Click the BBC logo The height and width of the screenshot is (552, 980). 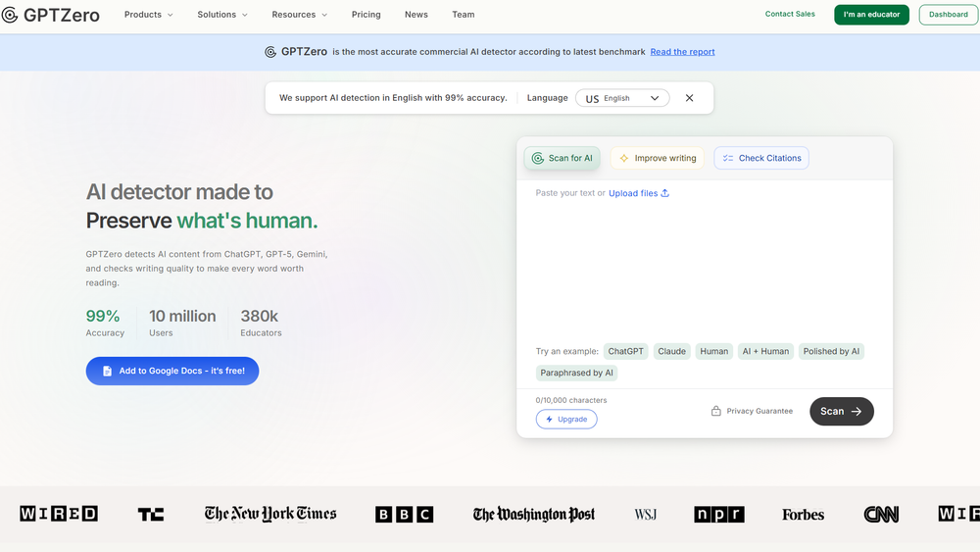pyautogui.click(x=404, y=515)
